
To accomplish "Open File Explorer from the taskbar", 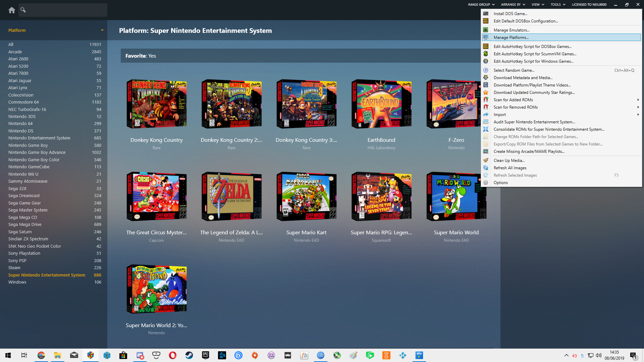I will coord(58,355).
